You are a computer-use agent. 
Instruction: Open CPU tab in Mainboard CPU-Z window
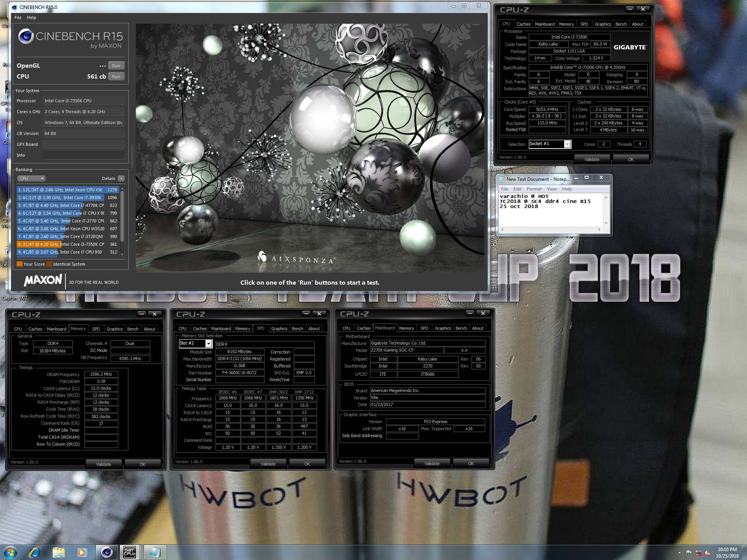pos(346,328)
